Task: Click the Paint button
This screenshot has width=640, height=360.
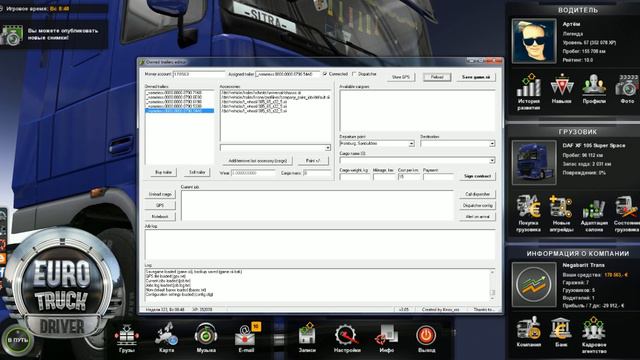Action: [313, 160]
